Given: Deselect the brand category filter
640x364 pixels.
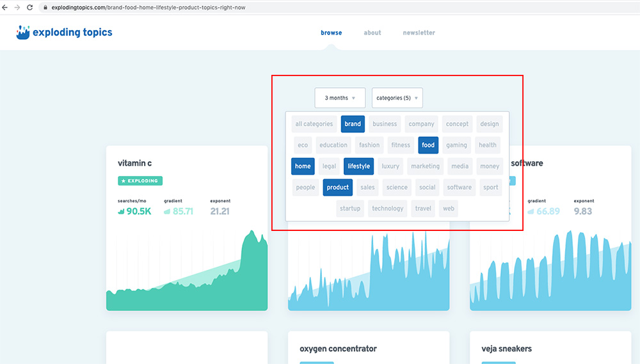Looking at the screenshot, I should click(x=353, y=124).
